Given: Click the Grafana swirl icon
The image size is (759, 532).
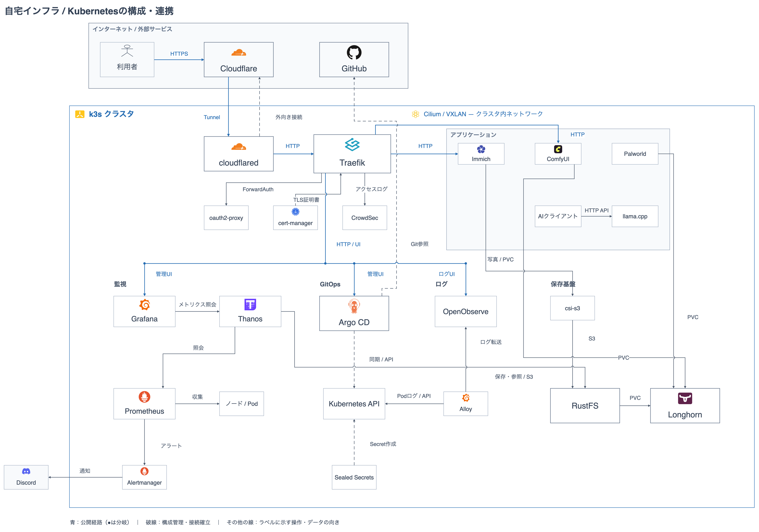Looking at the screenshot, I should tap(144, 304).
